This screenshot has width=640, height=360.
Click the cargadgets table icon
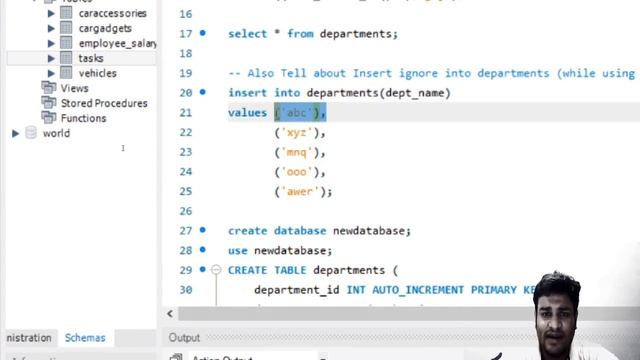coord(66,28)
